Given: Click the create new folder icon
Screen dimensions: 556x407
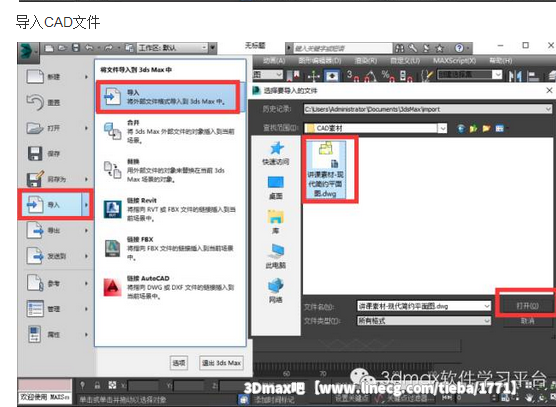Looking at the screenshot, I should point(486,128).
